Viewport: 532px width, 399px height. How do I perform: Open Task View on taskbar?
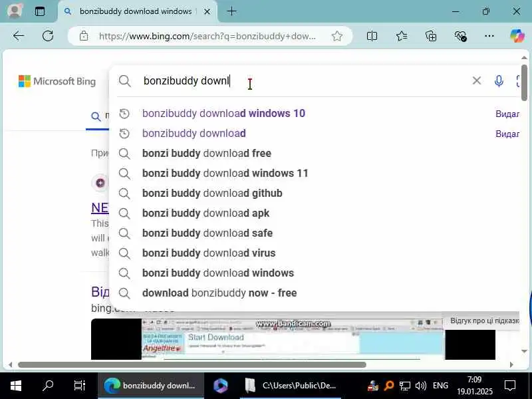click(80, 386)
